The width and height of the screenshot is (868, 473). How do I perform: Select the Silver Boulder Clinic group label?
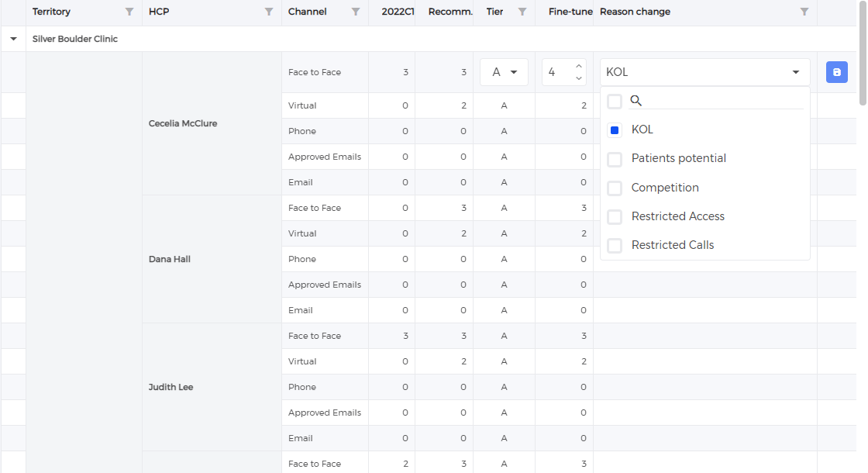74,39
